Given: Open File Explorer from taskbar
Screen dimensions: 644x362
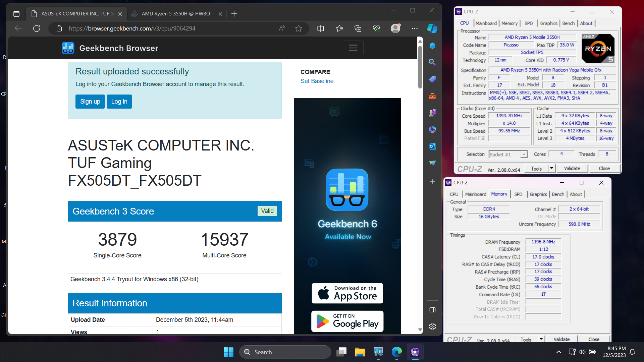Looking at the screenshot, I should pos(360,352).
